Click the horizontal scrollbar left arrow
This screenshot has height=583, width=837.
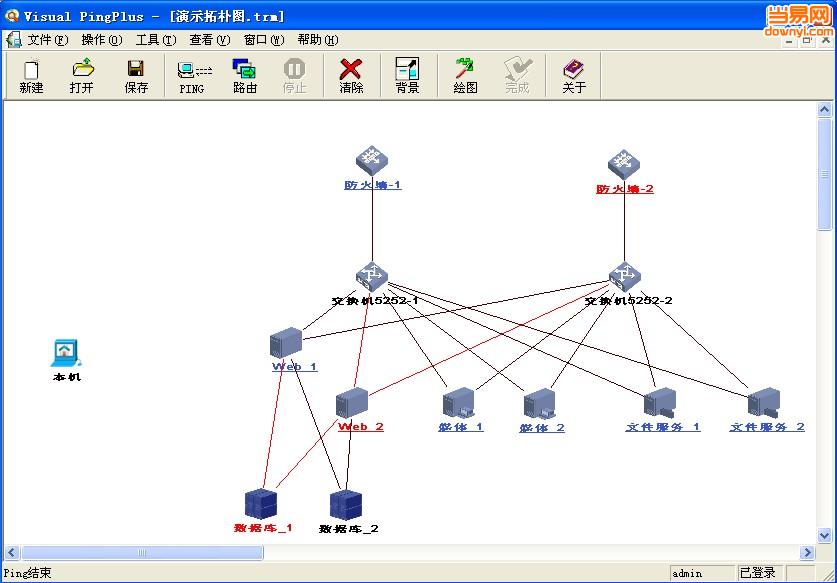12,552
